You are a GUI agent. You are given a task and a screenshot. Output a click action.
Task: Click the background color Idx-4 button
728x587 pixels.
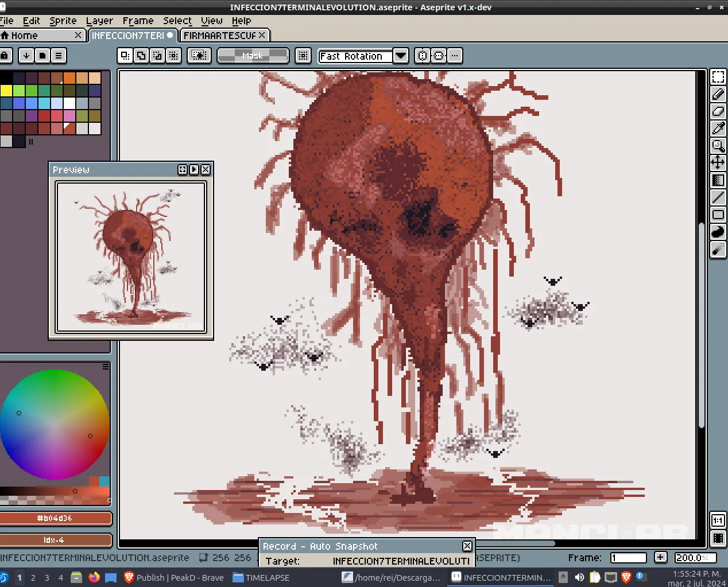point(55,540)
